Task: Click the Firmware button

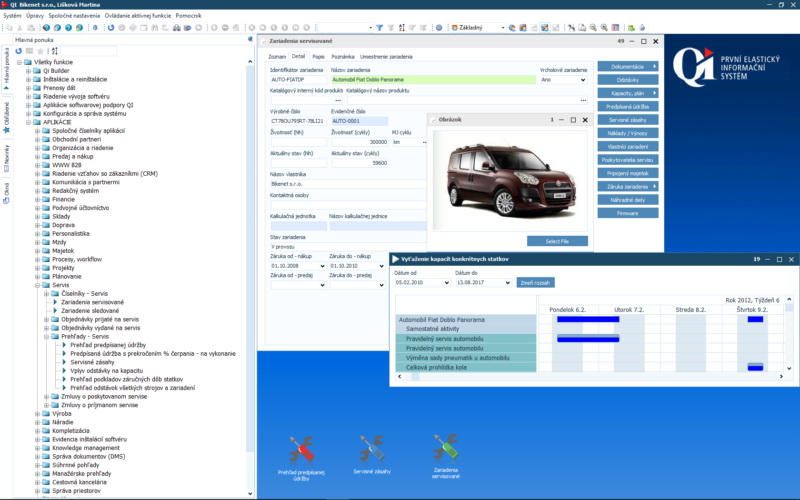Action: [628, 213]
